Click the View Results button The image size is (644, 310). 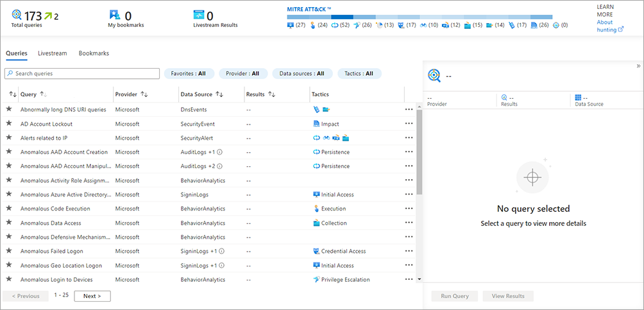508,296
